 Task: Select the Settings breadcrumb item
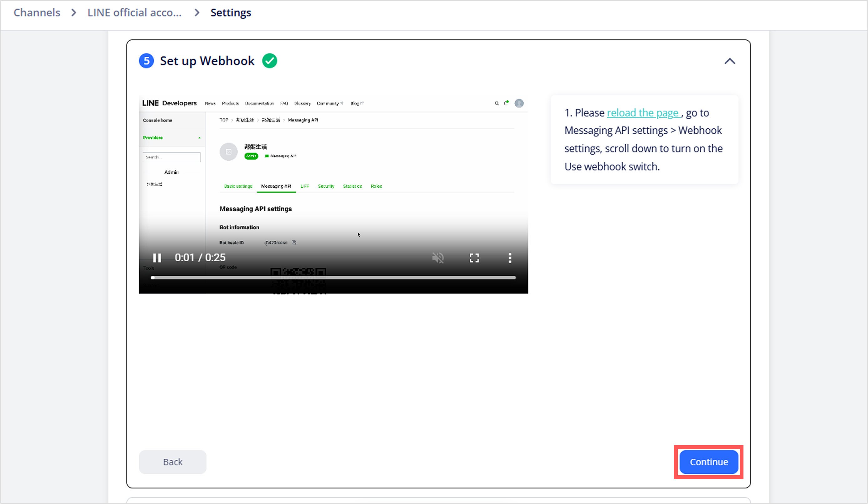(x=231, y=13)
